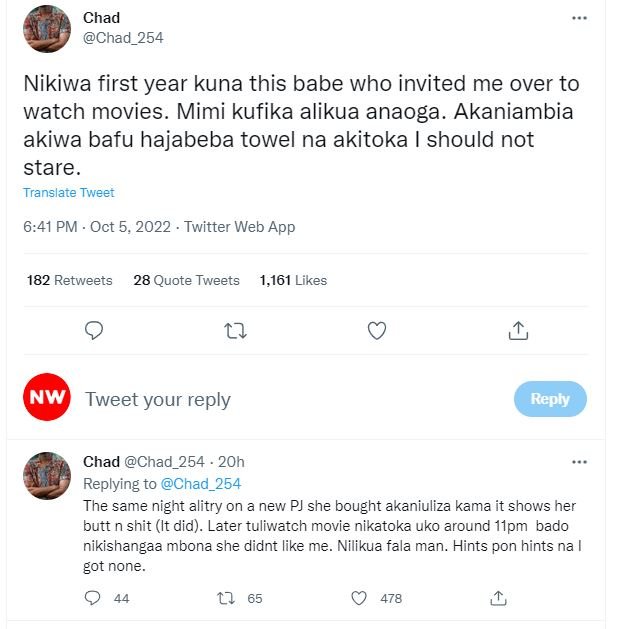Open more options menu on main tweet
617x629 pixels.
coord(579,18)
